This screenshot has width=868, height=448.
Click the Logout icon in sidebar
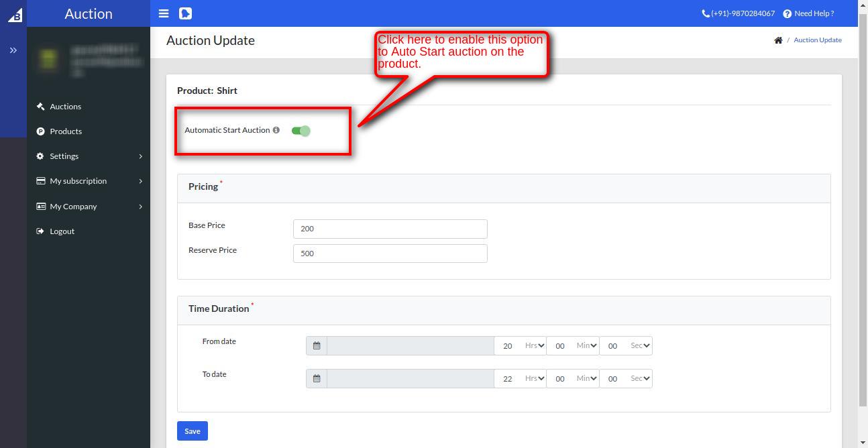point(40,231)
